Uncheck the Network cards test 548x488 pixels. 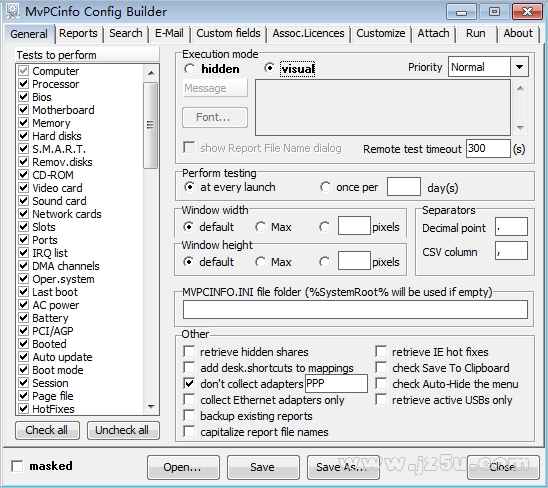pos(23,214)
